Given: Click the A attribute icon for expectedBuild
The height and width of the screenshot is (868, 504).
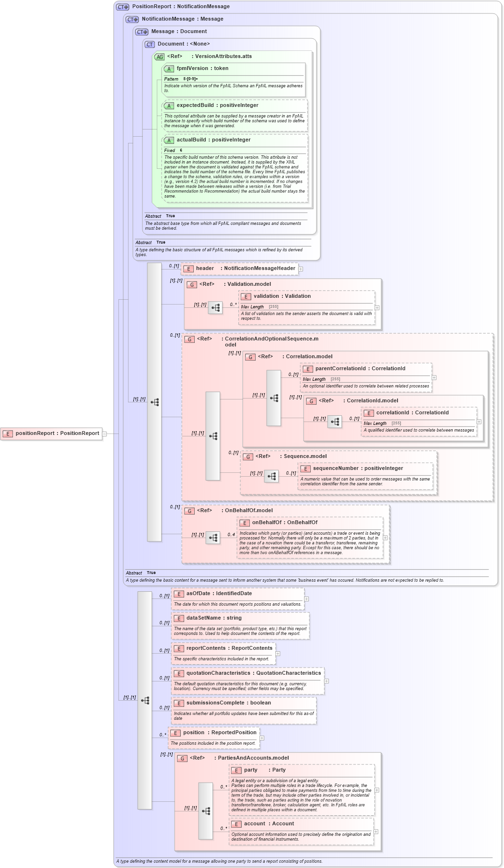Looking at the screenshot, I should click(169, 106).
